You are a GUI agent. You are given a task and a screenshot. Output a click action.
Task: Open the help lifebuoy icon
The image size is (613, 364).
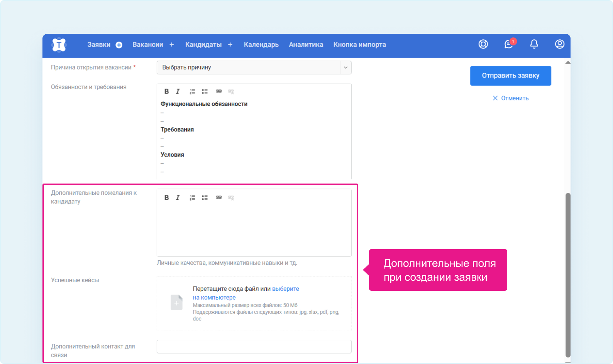(x=483, y=44)
